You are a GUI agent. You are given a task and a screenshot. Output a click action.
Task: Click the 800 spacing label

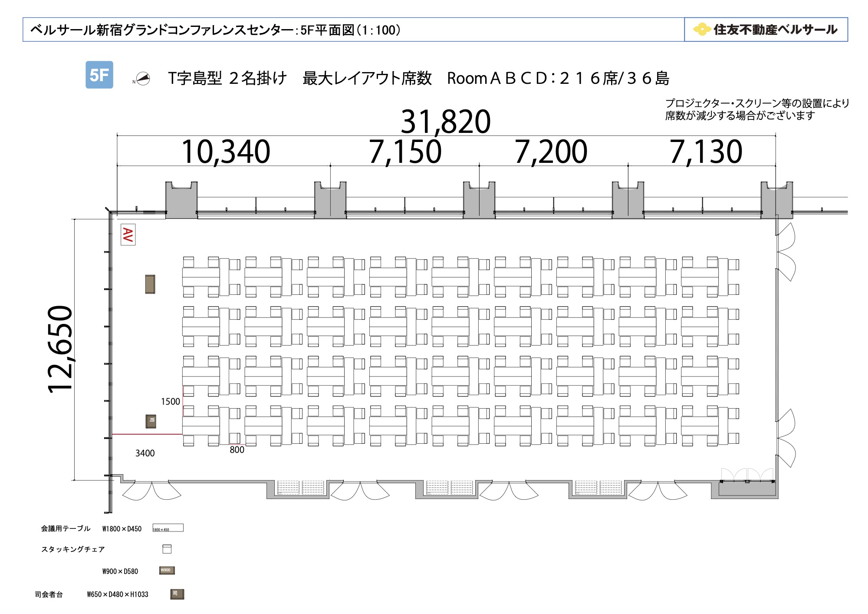(237, 450)
